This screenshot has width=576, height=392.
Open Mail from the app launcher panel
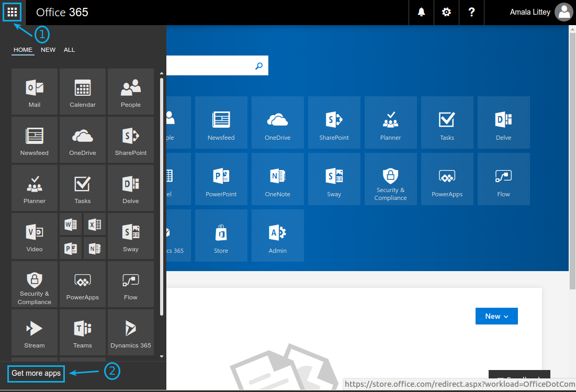point(35,92)
